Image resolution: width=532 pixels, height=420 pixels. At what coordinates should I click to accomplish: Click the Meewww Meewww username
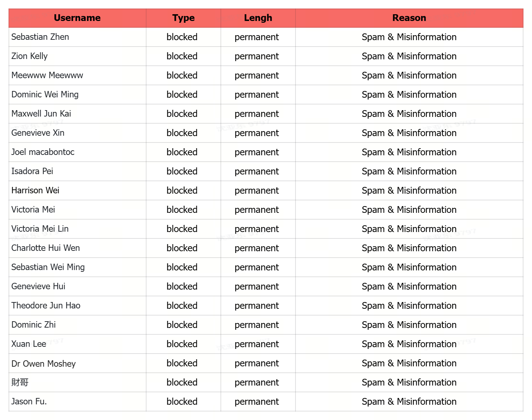coord(47,75)
